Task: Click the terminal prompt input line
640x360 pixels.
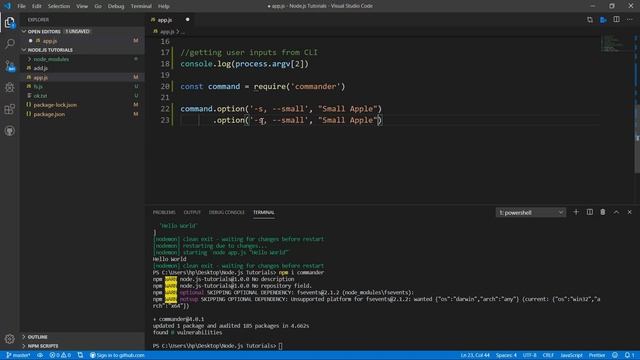Action: pyautogui.click(x=217, y=346)
